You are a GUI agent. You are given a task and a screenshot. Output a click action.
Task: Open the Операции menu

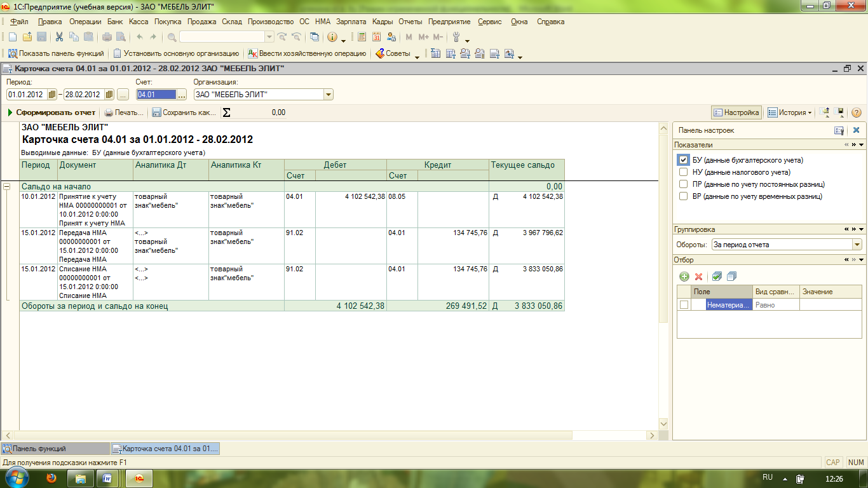85,22
